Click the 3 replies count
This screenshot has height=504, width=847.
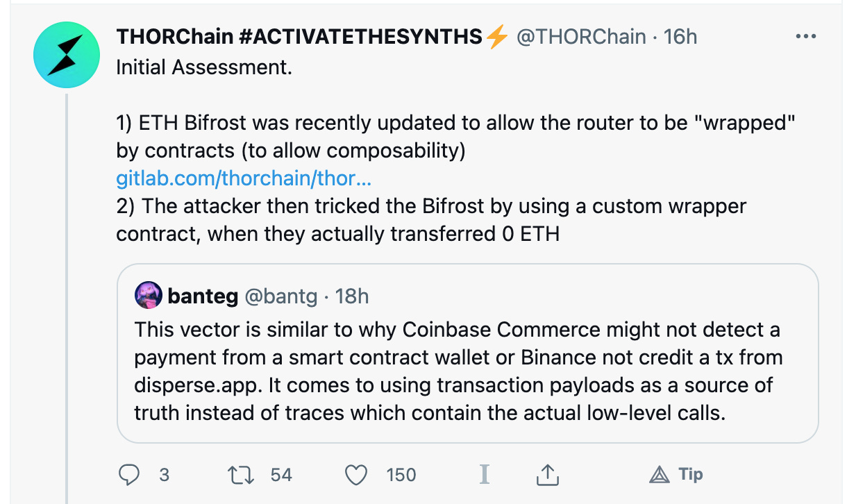tap(165, 475)
